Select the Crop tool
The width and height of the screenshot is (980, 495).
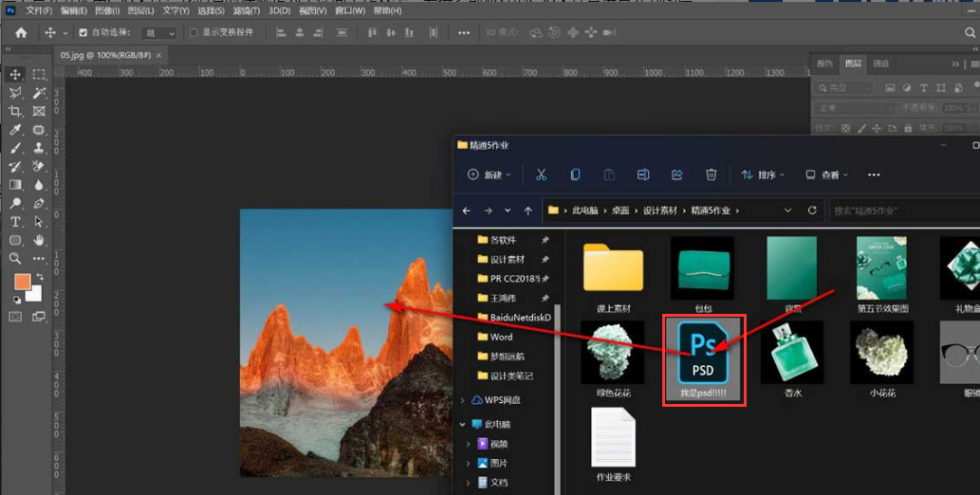pyautogui.click(x=16, y=111)
